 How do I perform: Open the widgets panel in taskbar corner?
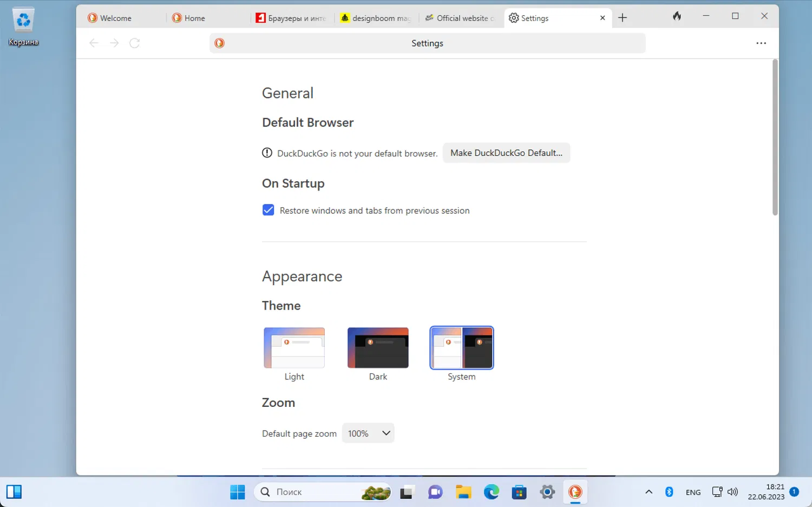(14, 492)
